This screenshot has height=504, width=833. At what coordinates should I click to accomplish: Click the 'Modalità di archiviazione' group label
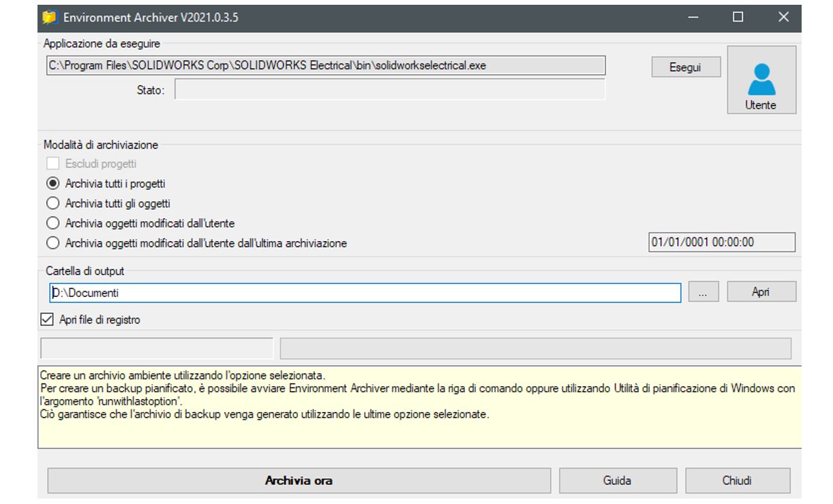coord(101,144)
